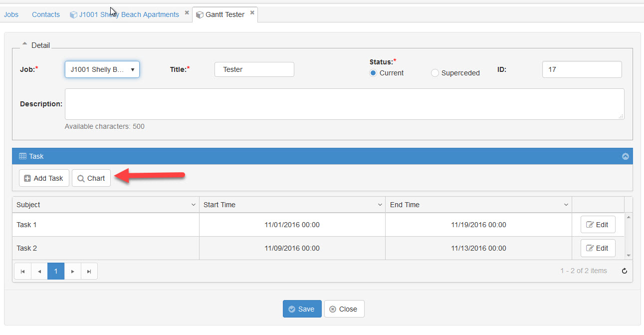Open the Subject column menu arrow
The width and height of the screenshot is (644, 335).
pyautogui.click(x=194, y=205)
